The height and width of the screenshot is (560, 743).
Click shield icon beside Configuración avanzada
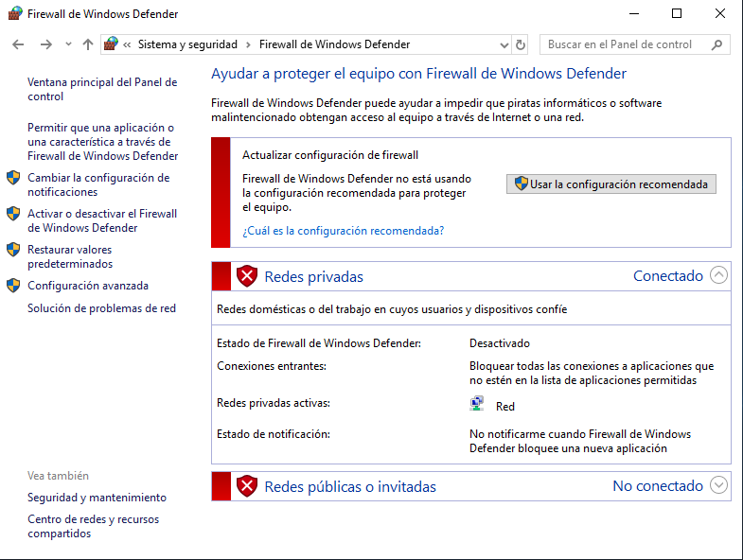click(x=13, y=286)
